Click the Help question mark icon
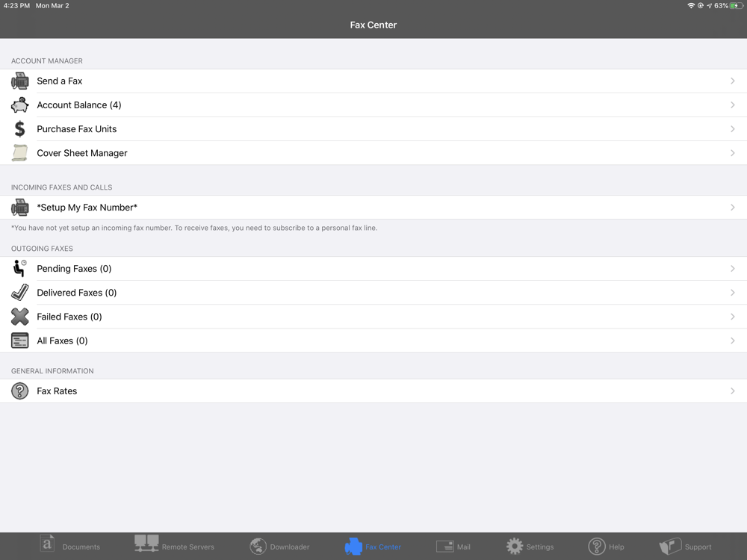This screenshot has height=560, width=747. (x=596, y=547)
